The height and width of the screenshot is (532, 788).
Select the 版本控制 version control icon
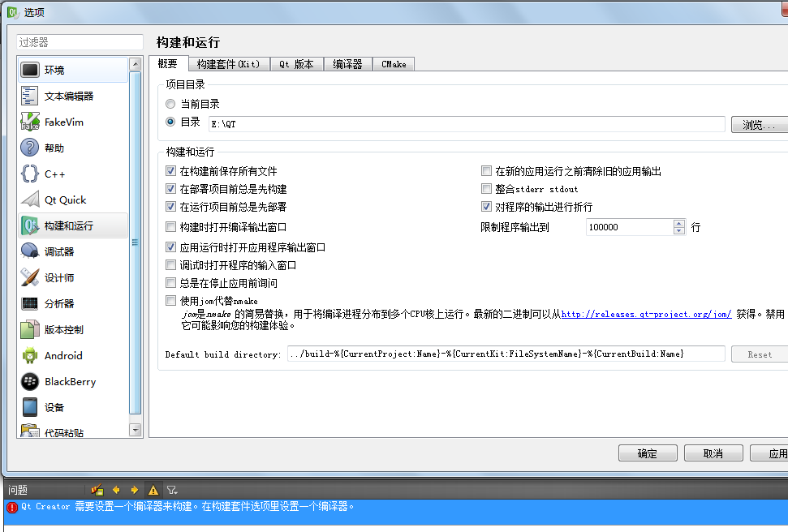(30, 329)
